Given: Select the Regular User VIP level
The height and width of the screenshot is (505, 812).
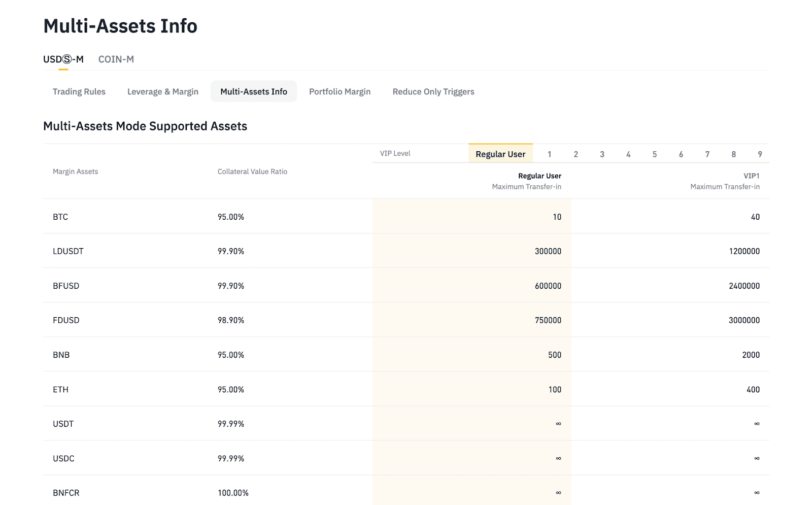Looking at the screenshot, I should click(500, 154).
